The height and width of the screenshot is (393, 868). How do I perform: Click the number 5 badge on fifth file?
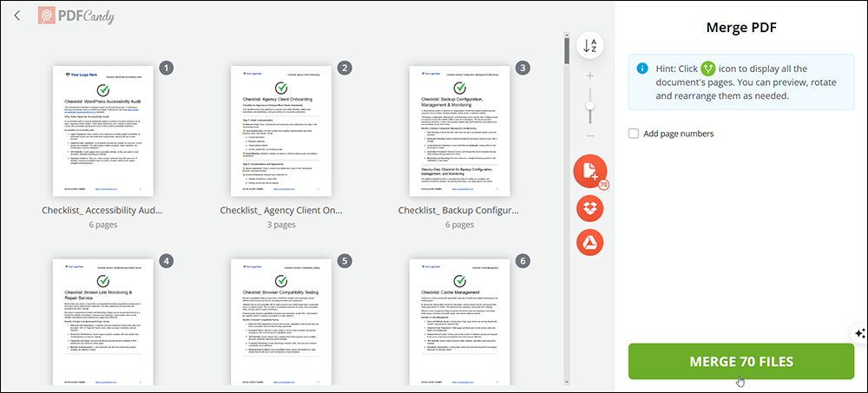click(345, 260)
